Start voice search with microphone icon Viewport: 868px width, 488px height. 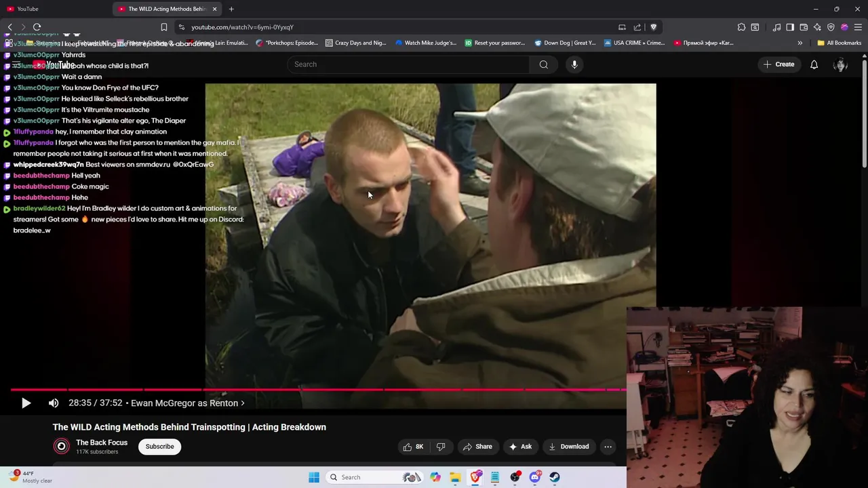[x=574, y=64]
